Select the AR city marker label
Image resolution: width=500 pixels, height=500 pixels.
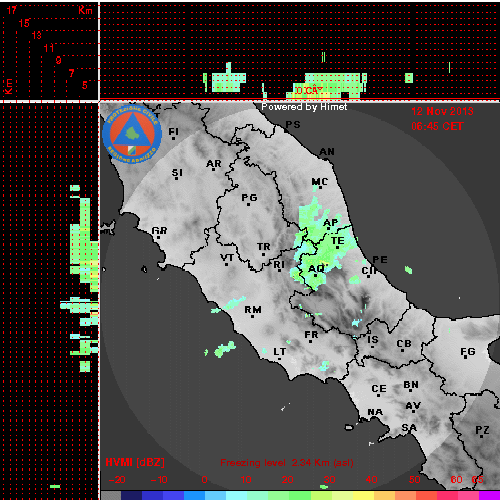pos(214,164)
